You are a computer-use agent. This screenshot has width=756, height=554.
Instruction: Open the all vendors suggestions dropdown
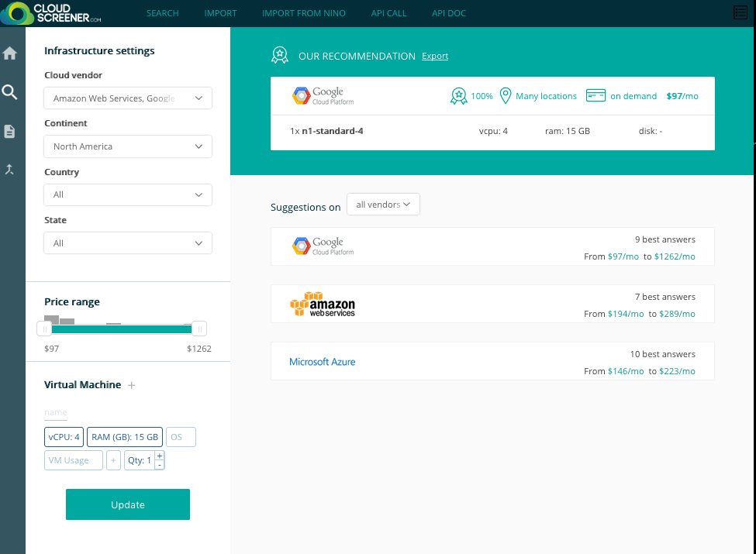pyautogui.click(x=383, y=205)
